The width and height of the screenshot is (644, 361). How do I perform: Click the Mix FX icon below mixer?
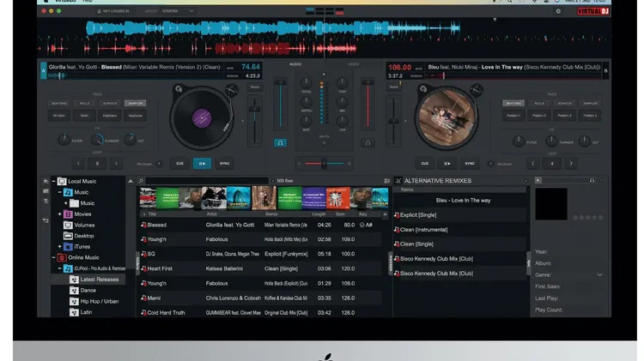[x=324, y=142]
